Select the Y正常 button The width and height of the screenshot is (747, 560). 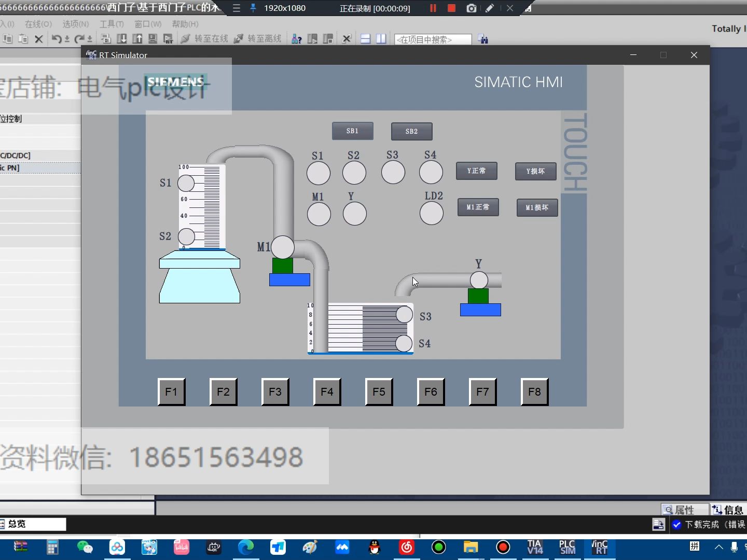coord(476,171)
